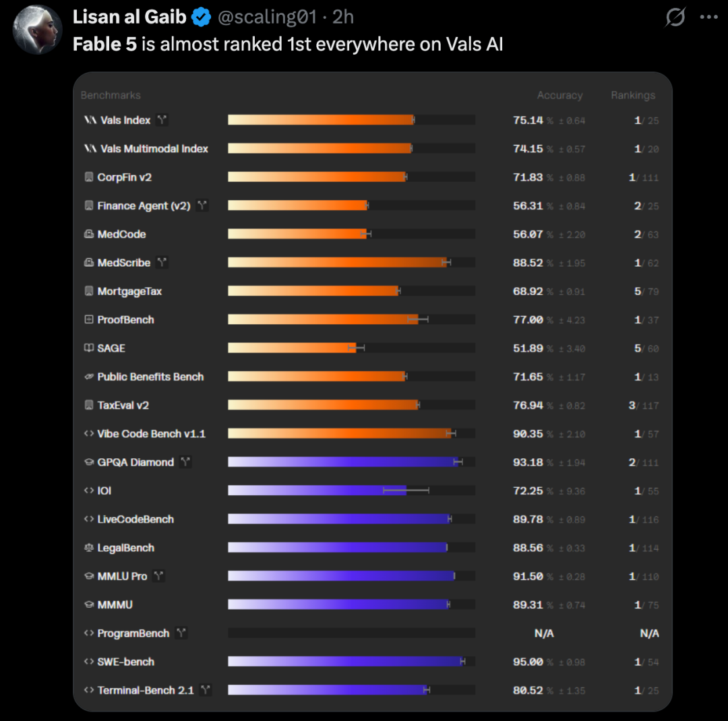Click the 2h timestamp link
The height and width of the screenshot is (721, 728).
(343, 17)
